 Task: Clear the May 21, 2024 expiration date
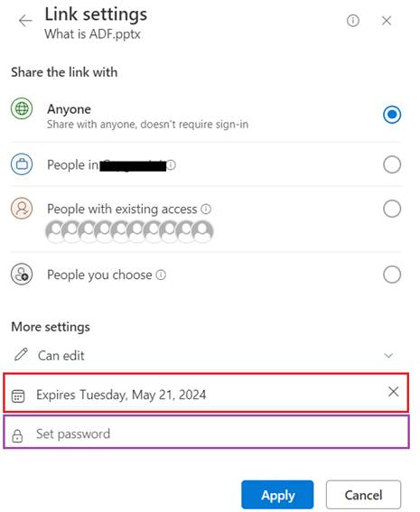(393, 392)
